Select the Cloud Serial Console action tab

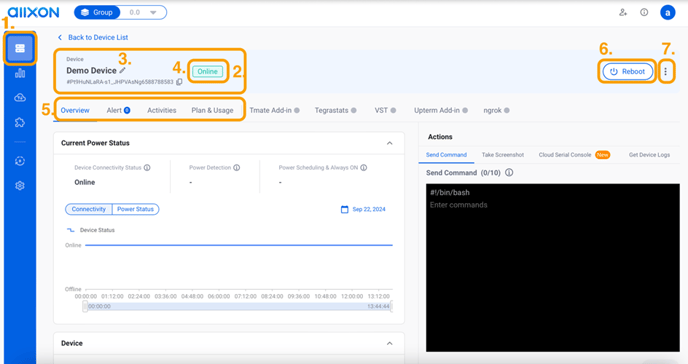574,155
